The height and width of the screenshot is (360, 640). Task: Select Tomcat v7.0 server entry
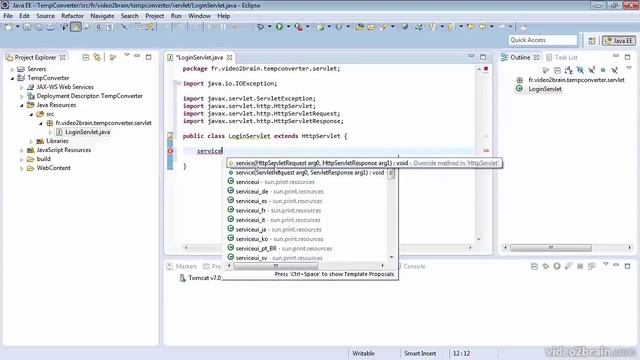200,278
